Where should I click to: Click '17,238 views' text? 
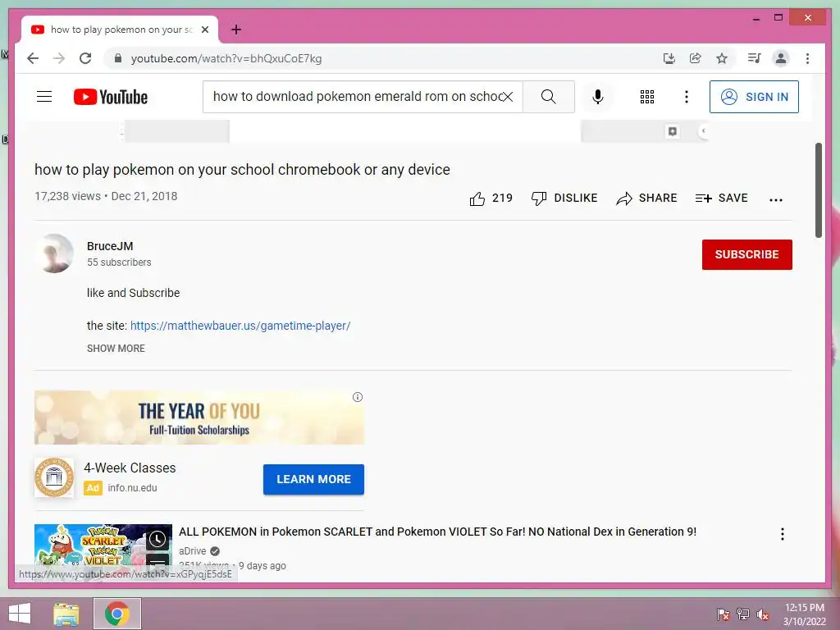tap(67, 196)
